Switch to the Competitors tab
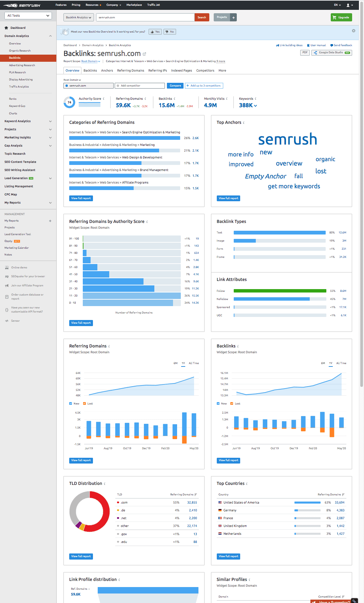The image size is (364, 603). pyautogui.click(x=205, y=71)
